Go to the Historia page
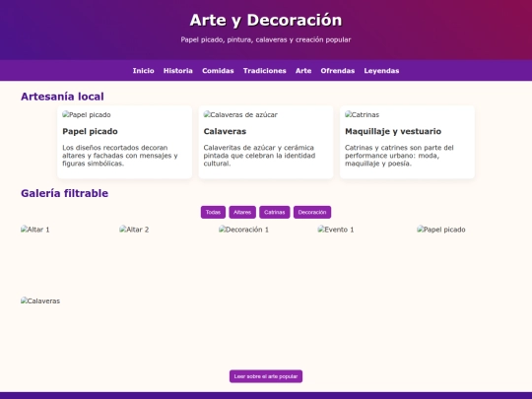The width and height of the screenshot is (532, 399). (177, 71)
